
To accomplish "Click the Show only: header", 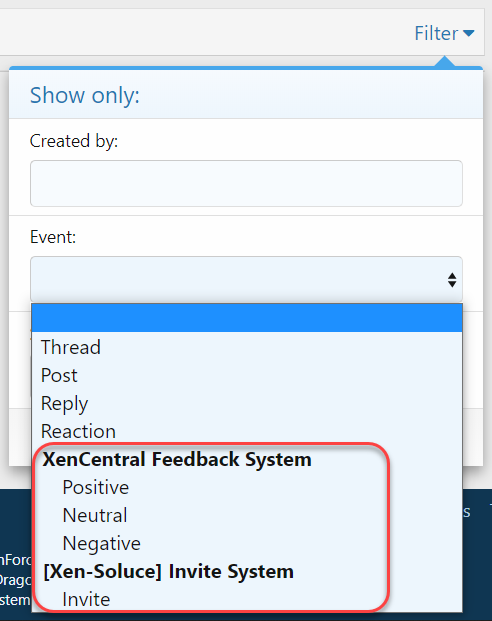I will click(85, 95).
